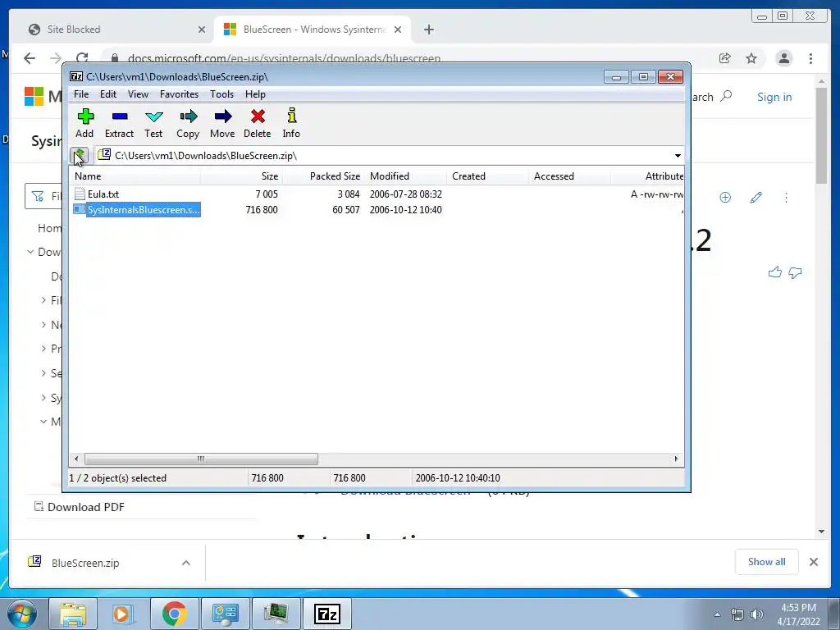
Task: Open the BlueScreen.zip download options chevron
Action: [186, 563]
